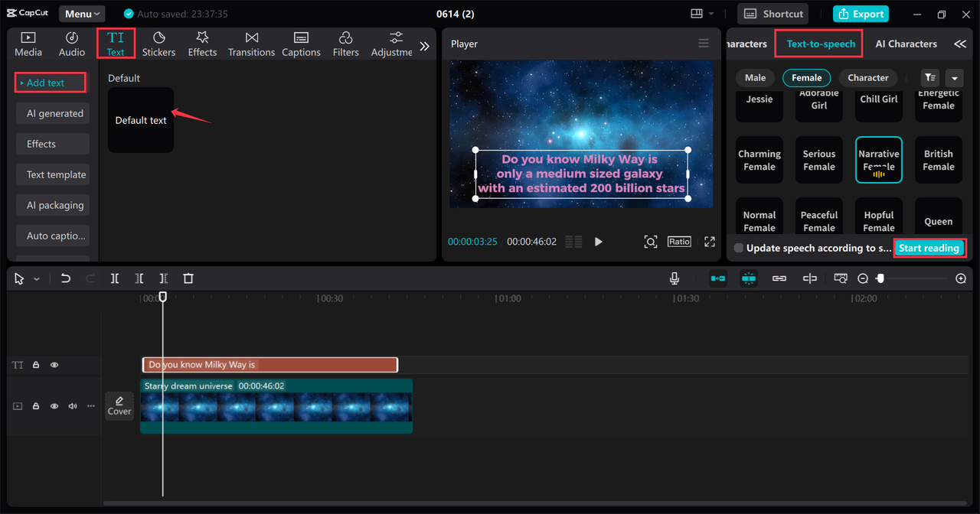Viewport: 980px width, 514px height.
Task: Toggle main track magnet
Action: tap(718, 278)
